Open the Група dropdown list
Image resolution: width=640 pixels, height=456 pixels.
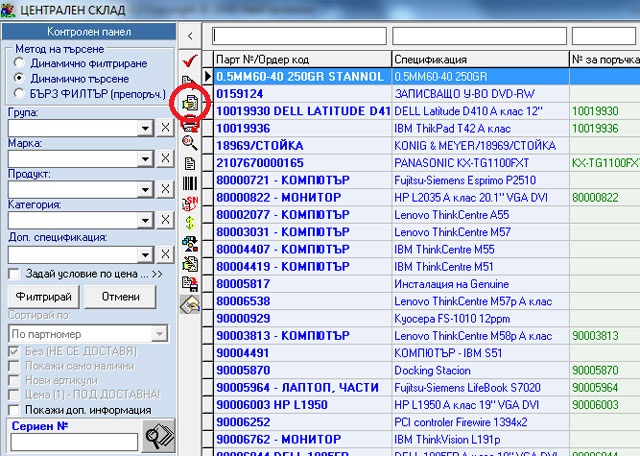coord(145,128)
